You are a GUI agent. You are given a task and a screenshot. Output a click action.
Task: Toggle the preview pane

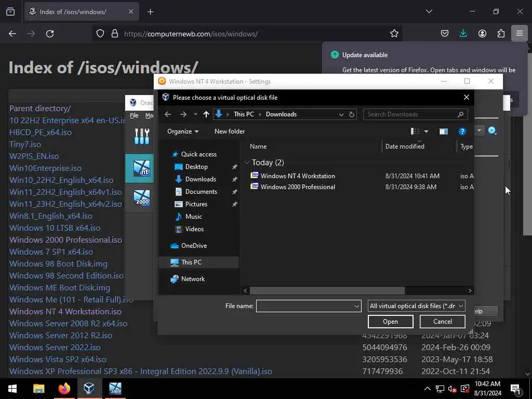coord(444,131)
